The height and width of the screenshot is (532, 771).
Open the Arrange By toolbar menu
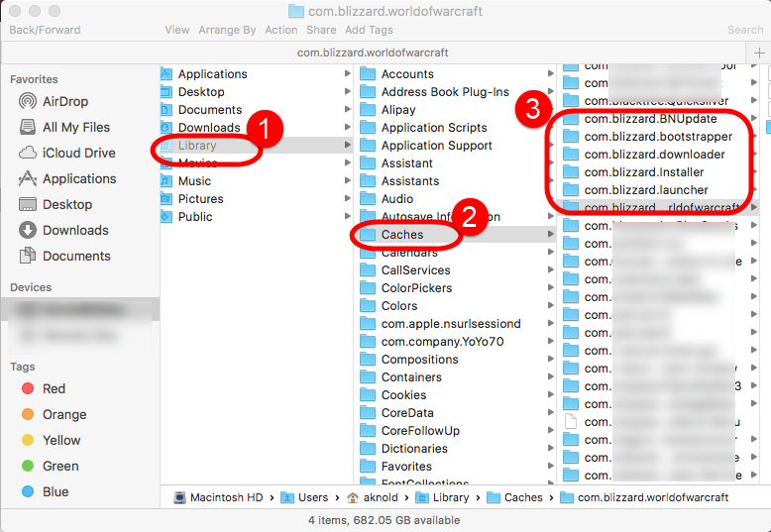pyautogui.click(x=227, y=30)
